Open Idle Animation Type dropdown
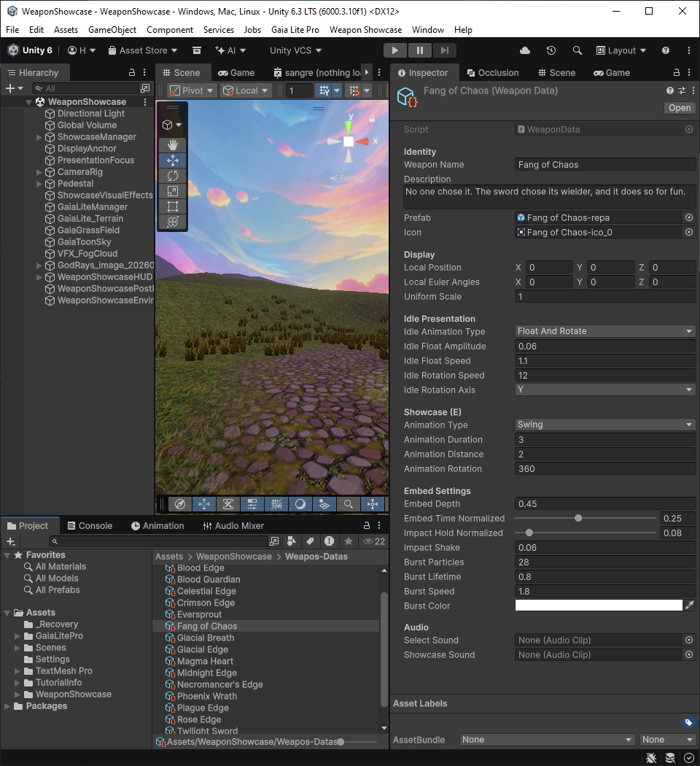 605,331
